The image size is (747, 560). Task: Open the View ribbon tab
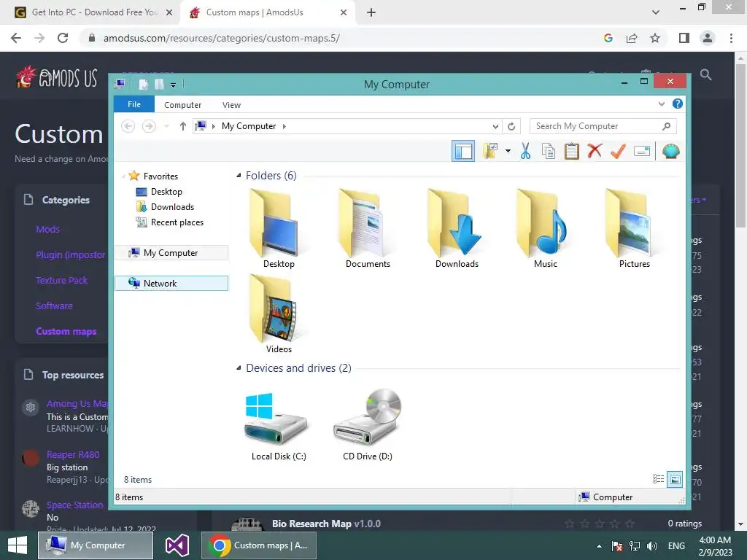click(231, 105)
